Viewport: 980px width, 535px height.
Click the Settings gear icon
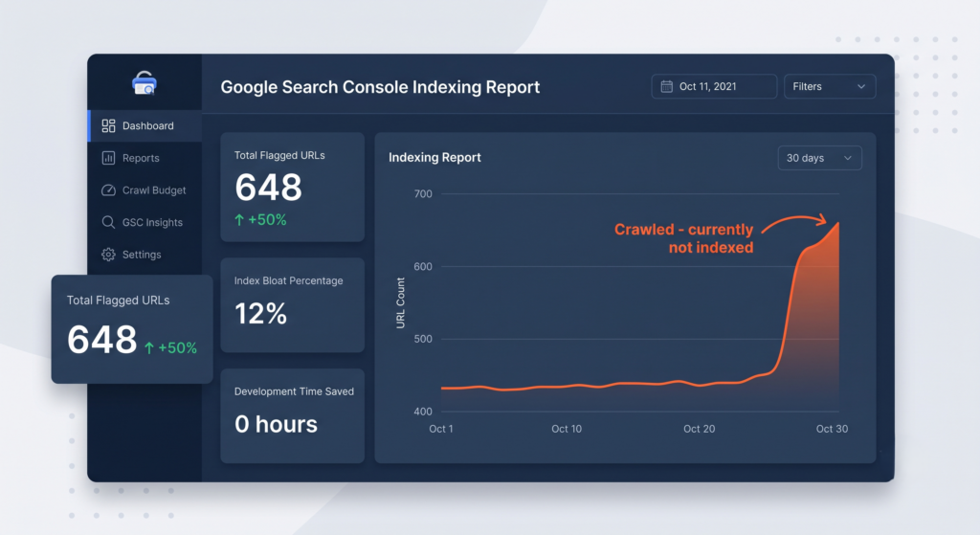coord(108,255)
